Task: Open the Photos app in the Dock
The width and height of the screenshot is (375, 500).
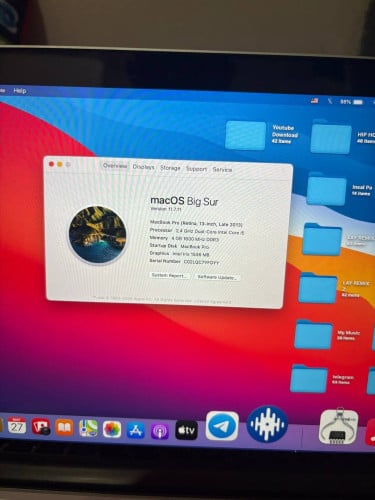Action: click(112, 429)
